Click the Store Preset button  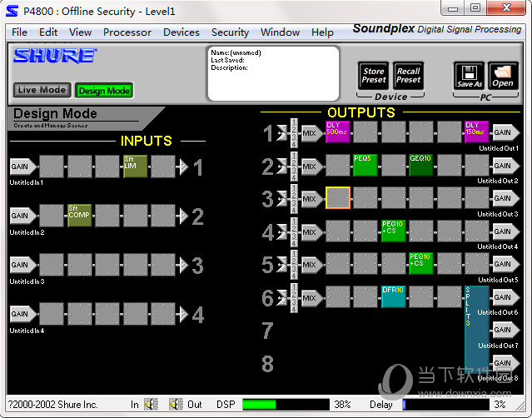click(x=374, y=76)
